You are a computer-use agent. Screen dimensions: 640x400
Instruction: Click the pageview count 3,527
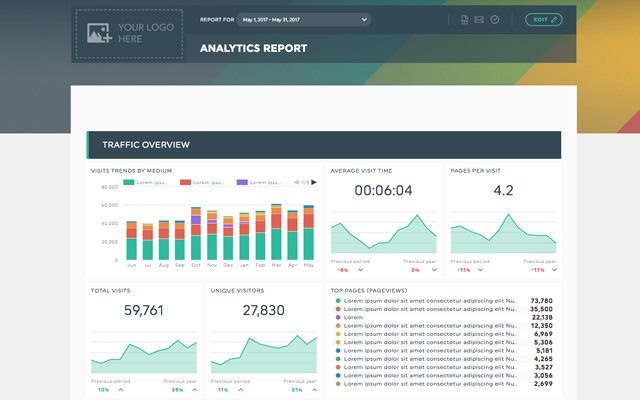(544, 367)
